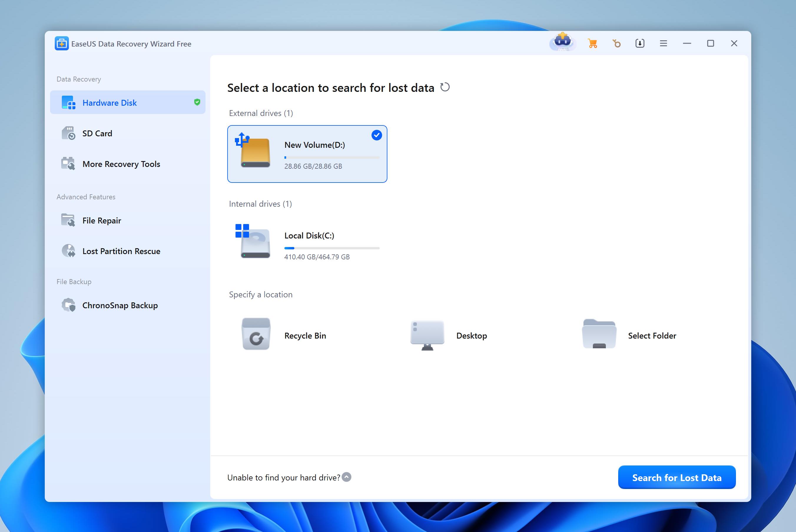
Task: Click the Specify a location heading
Action: coord(261,294)
